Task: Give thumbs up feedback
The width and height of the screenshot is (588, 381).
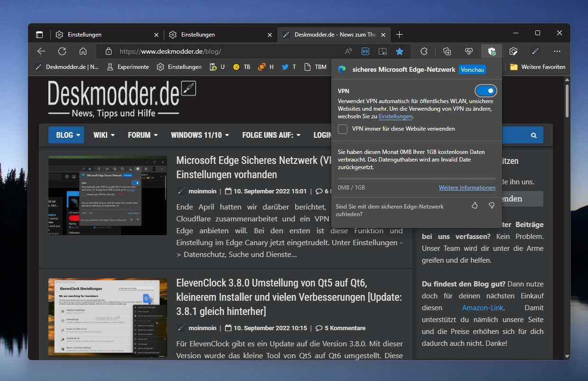Action: pyautogui.click(x=475, y=205)
